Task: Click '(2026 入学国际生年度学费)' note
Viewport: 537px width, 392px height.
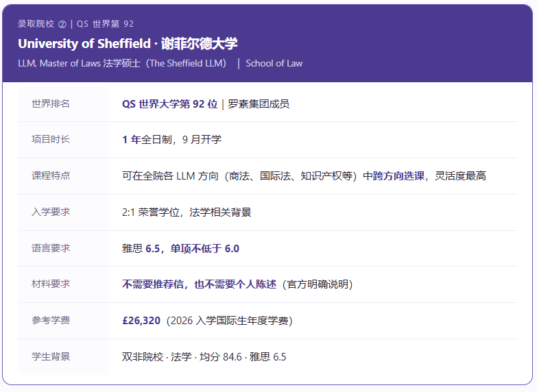Action: click(230, 321)
